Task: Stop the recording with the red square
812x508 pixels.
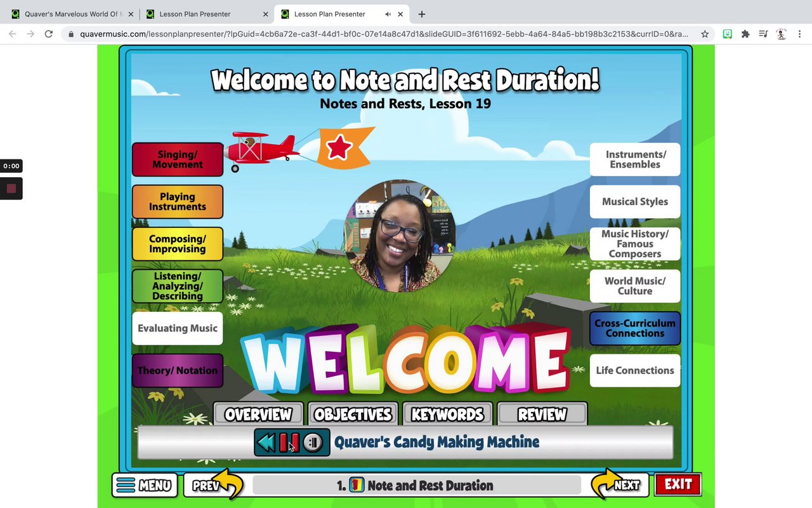Action: [x=11, y=189]
